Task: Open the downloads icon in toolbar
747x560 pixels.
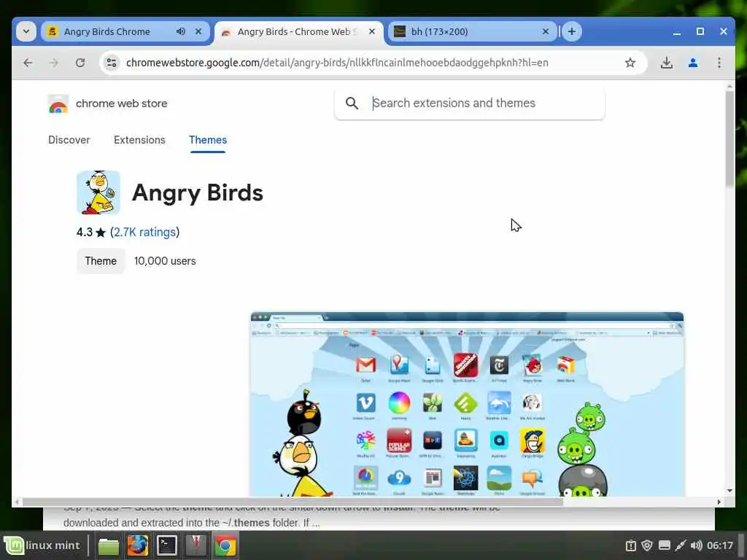Action: (x=667, y=63)
